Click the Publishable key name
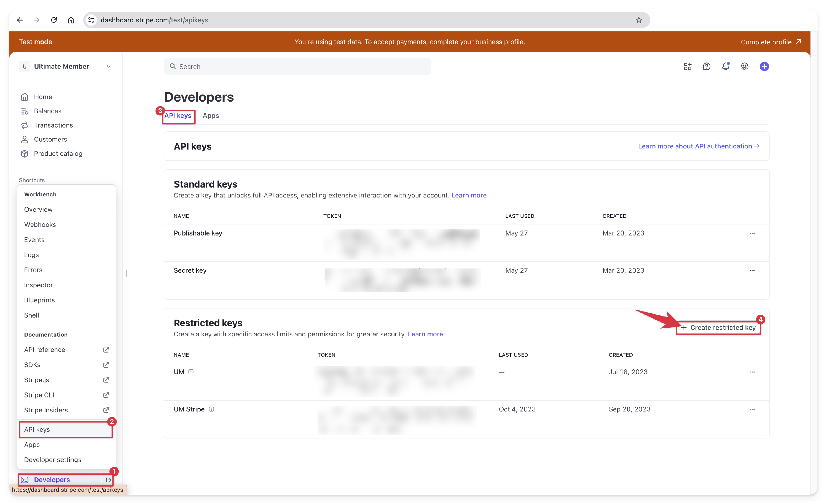Viewport: 827px width, 504px height. [198, 233]
